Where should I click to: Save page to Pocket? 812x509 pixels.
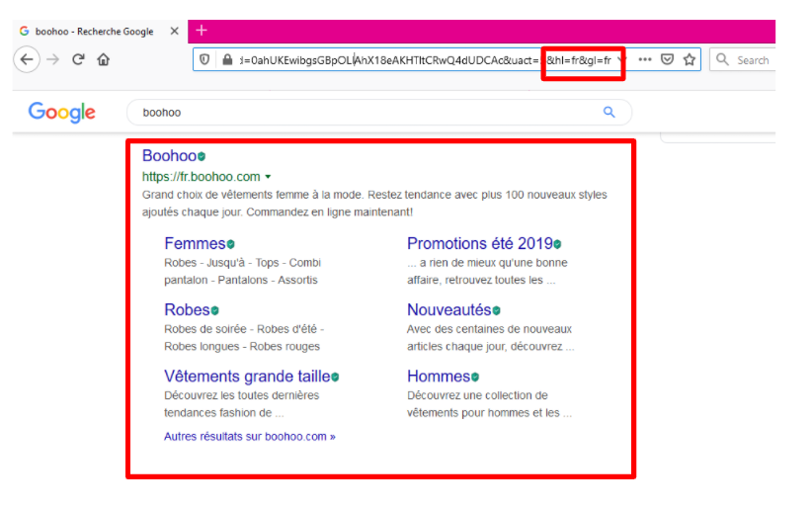[667, 59]
